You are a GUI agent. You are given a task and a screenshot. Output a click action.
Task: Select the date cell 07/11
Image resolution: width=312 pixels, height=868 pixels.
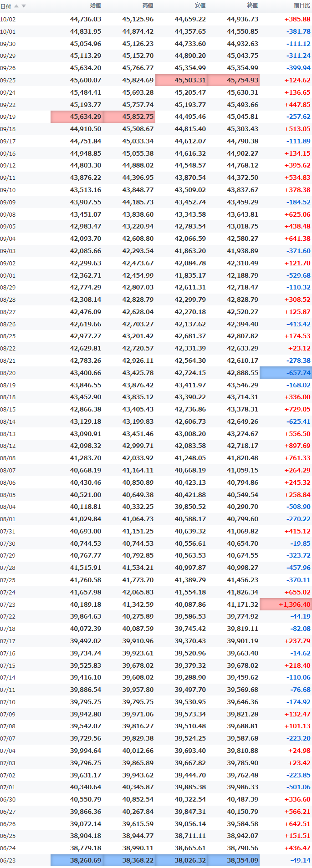point(8,690)
